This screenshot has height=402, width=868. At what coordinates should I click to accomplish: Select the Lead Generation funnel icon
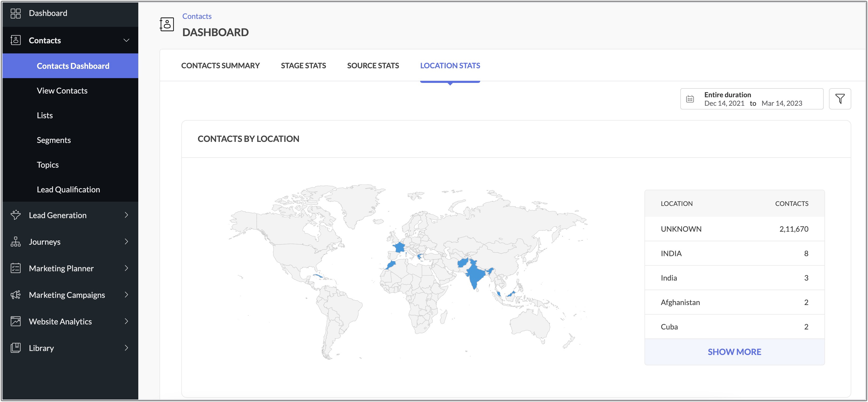point(15,215)
